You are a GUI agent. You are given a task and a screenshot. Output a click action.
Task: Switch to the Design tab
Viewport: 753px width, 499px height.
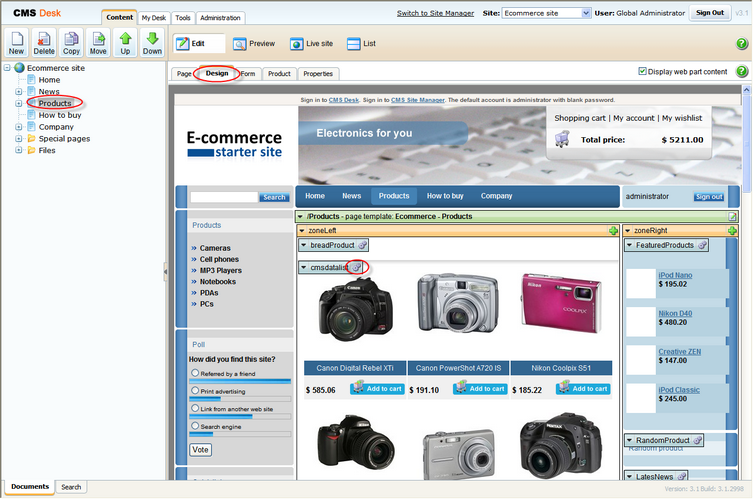pyautogui.click(x=217, y=73)
